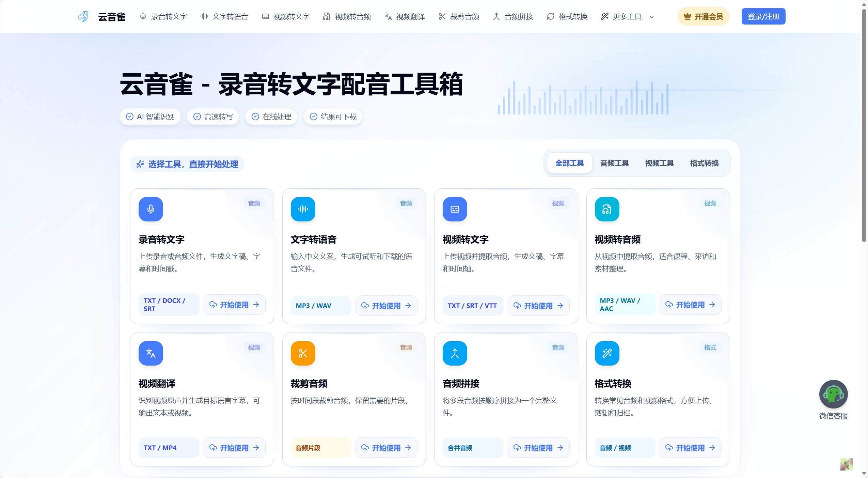Viewport: 868px width, 478px height.
Task: Click the magic wand icon beside 更多工具
Action: click(x=605, y=16)
